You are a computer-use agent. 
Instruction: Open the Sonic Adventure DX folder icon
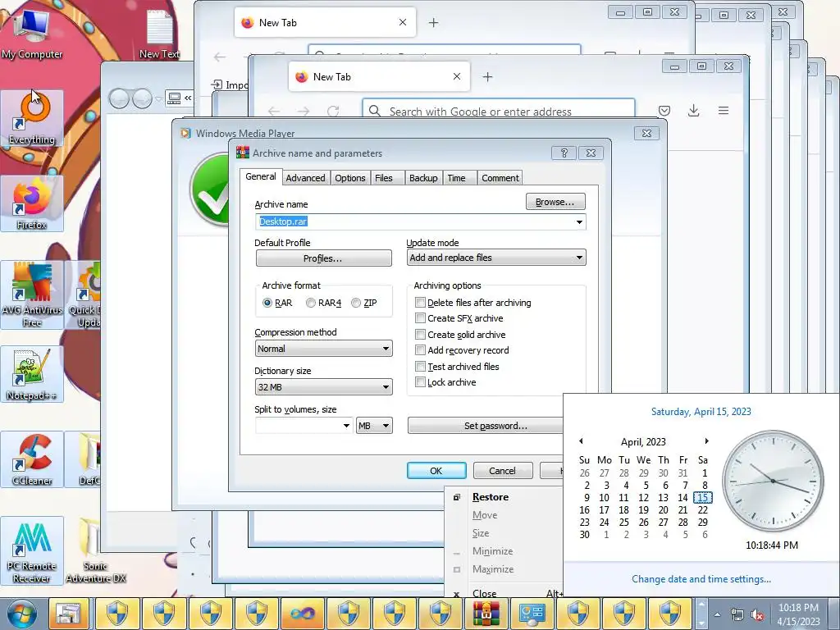[x=95, y=550]
